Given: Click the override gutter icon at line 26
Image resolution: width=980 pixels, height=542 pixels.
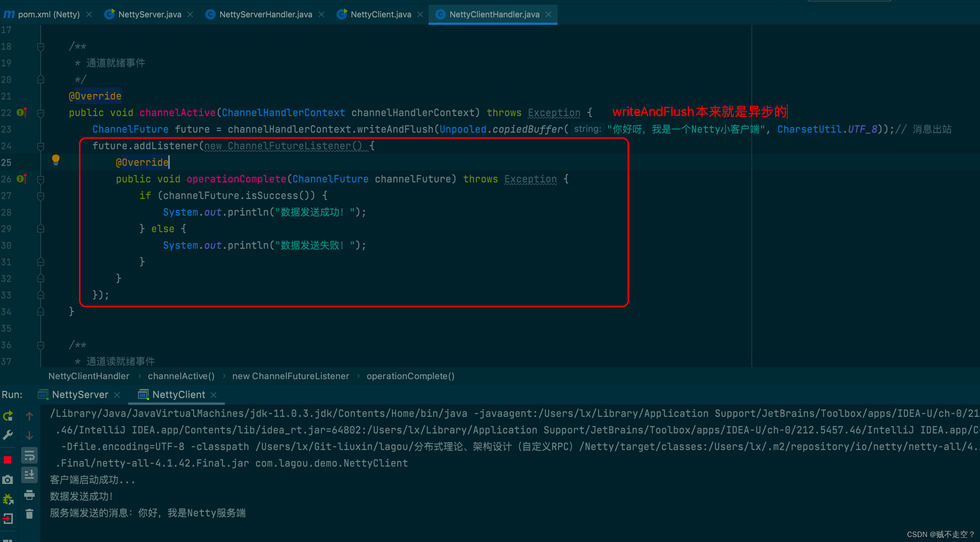Looking at the screenshot, I should pos(22,179).
